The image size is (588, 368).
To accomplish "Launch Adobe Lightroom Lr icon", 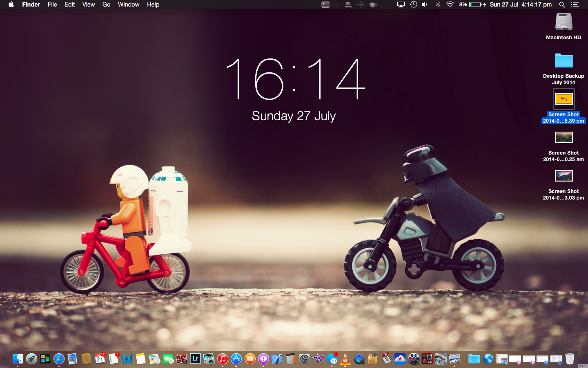I will [195, 359].
